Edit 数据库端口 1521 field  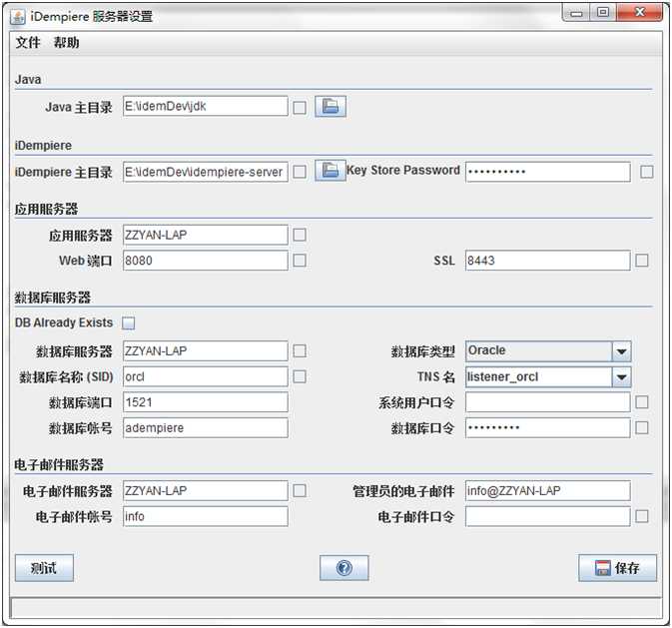pos(206,402)
